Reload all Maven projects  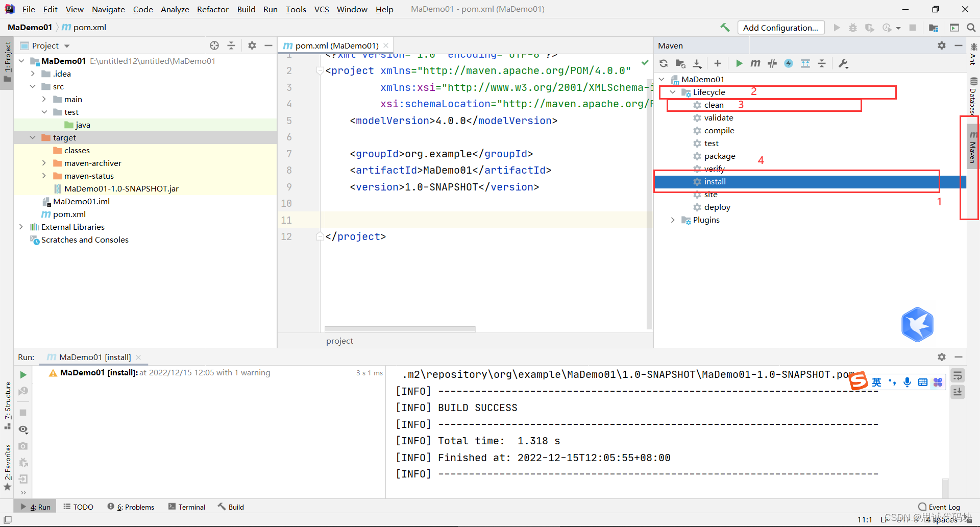pyautogui.click(x=664, y=63)
